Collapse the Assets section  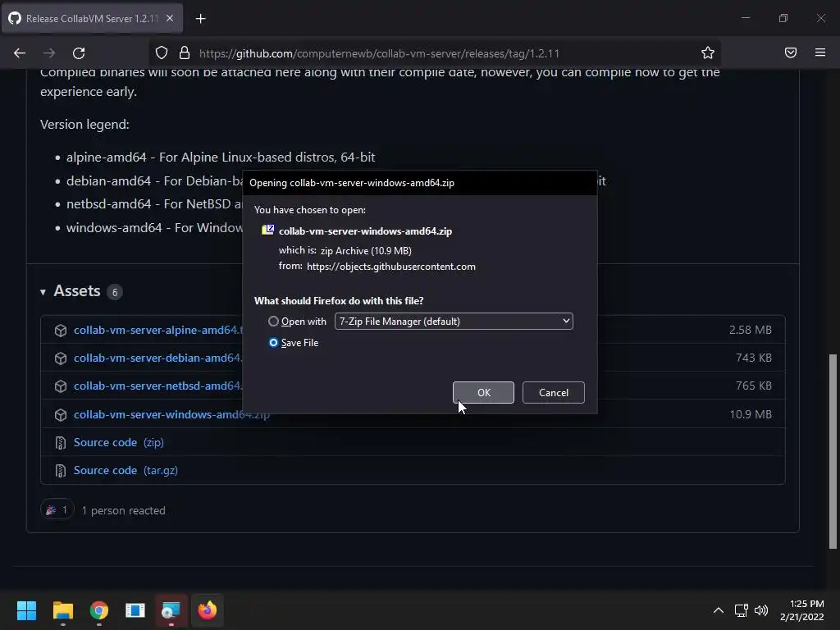(x=43, y=292)
